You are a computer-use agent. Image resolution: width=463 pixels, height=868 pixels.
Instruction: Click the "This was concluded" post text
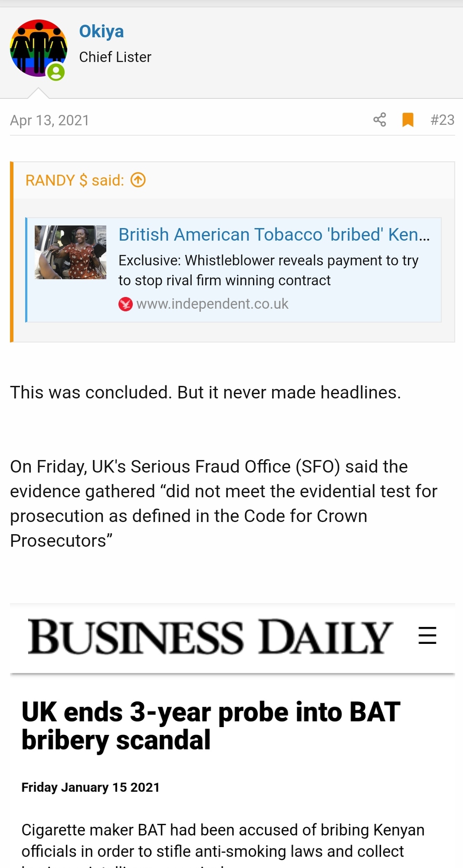[x=205, y=392]
